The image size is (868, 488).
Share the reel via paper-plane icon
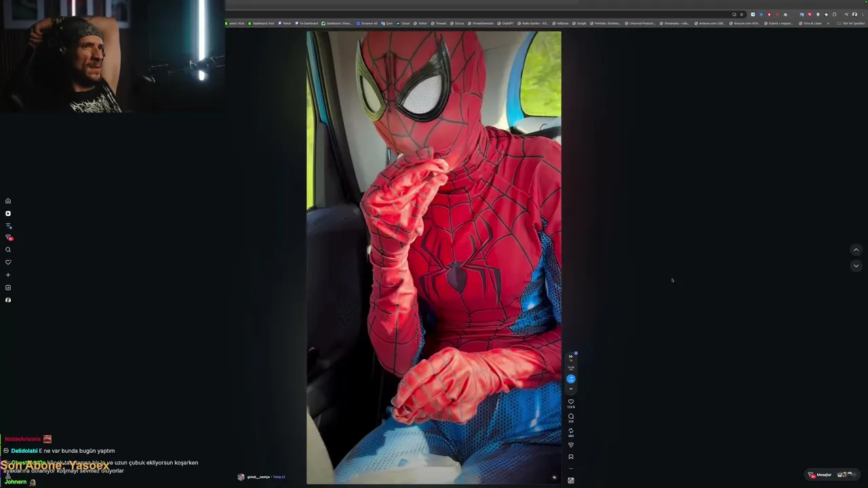tap(571, 445)
